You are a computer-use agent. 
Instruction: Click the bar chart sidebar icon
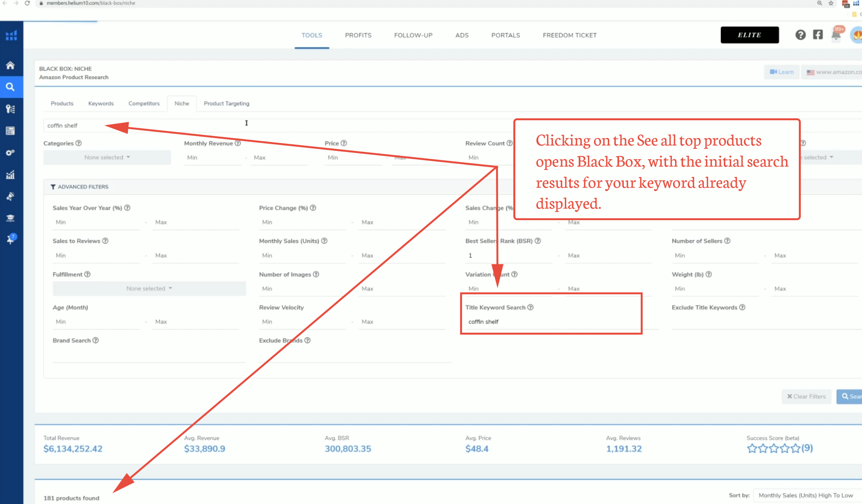10,175
